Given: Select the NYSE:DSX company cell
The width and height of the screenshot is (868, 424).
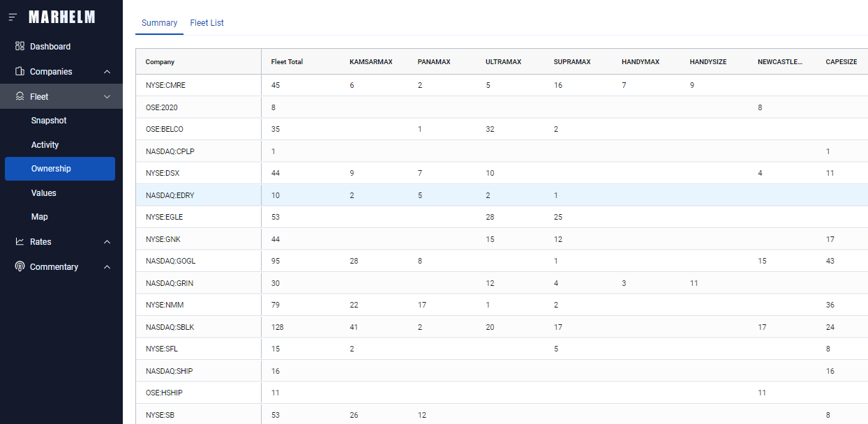Looking at the screenshot, I should click(198, 173).
